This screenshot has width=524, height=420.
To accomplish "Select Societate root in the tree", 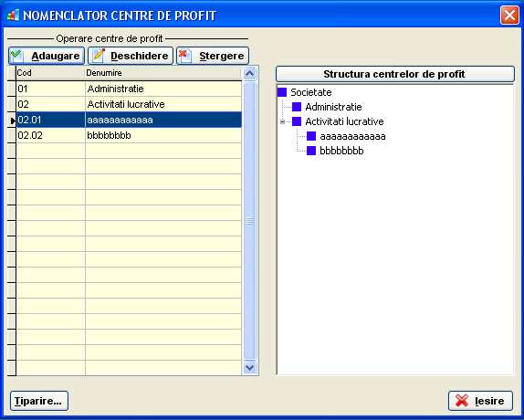I will pyautogui.click(x=311, y=92).
